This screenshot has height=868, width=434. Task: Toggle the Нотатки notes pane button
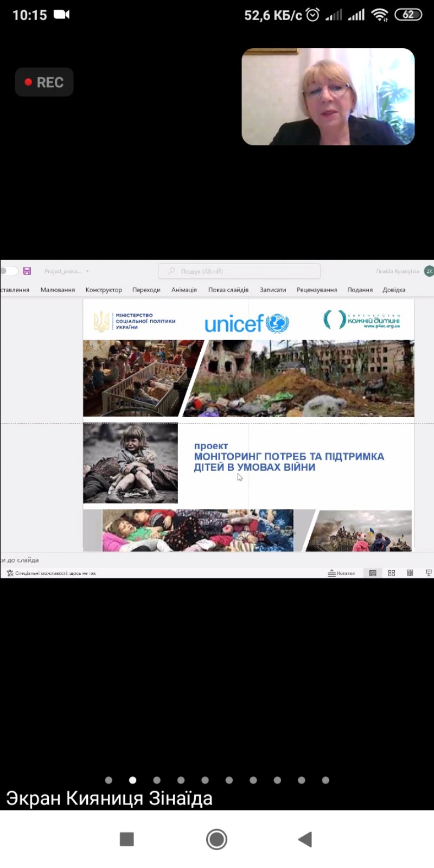(x=341, y=573)
